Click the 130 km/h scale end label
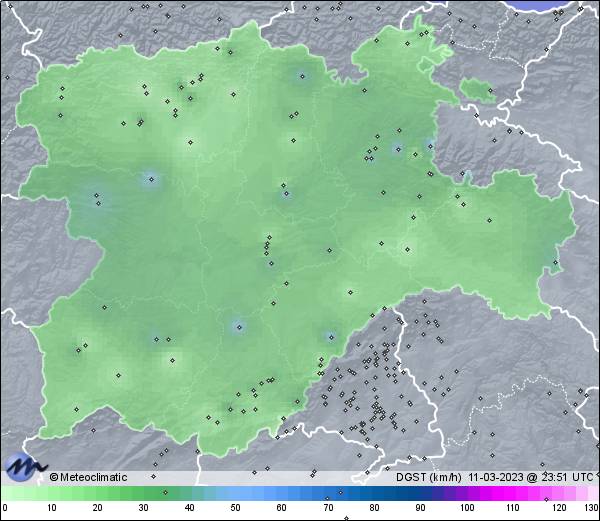The width and height of the screenshot is (600, 521). 590,508
